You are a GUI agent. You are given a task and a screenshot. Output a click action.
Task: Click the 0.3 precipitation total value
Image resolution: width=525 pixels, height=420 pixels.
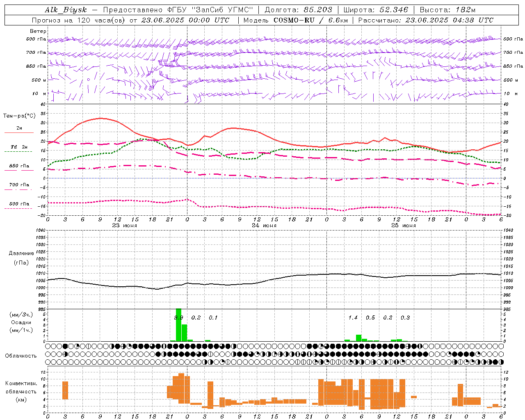tap(405, 317)
